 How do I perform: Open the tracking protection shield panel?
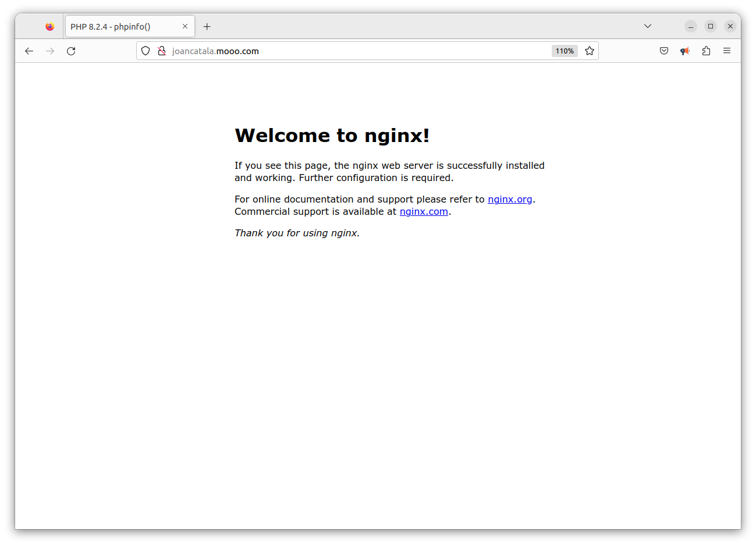click(145, 51)
